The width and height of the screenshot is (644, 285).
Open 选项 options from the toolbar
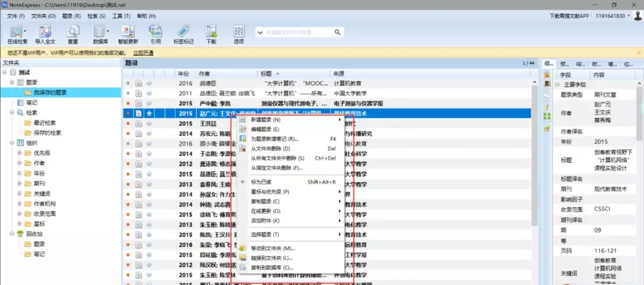pos(239,33)
